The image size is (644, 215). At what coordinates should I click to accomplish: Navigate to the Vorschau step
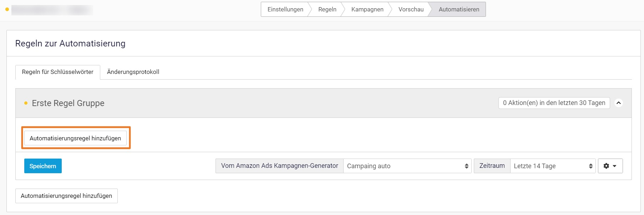[x=411, y=9]
